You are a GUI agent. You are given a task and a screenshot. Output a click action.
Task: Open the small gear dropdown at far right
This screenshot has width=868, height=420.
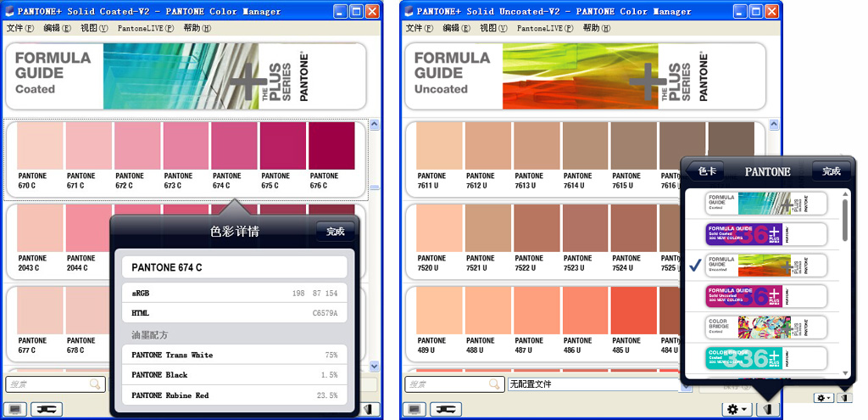(822, 397)
